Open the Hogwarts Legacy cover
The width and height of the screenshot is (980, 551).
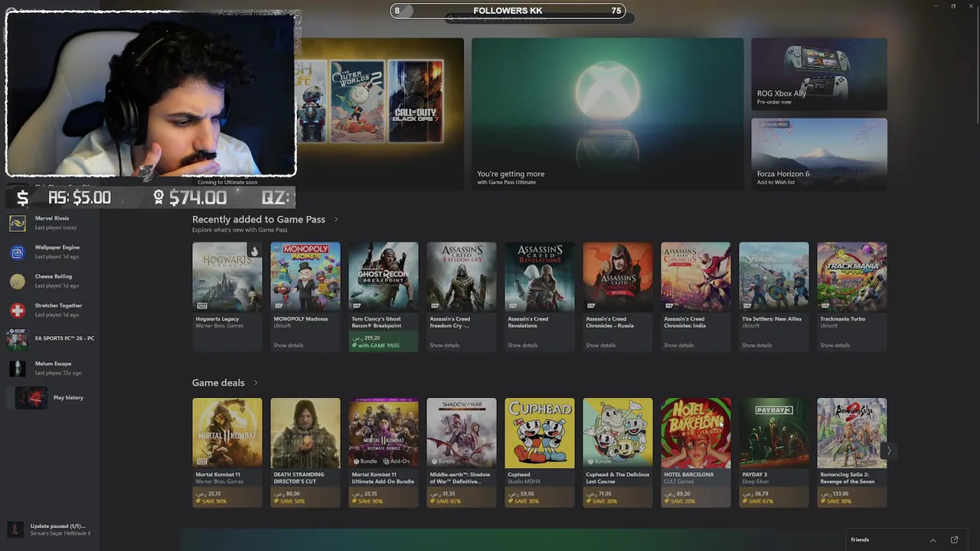tap(227, 277)
